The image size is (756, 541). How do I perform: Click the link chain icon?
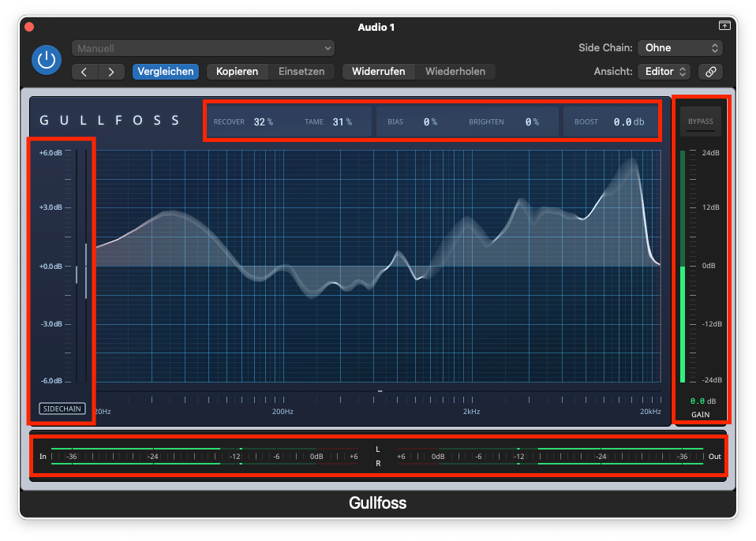tap(711, 72)
